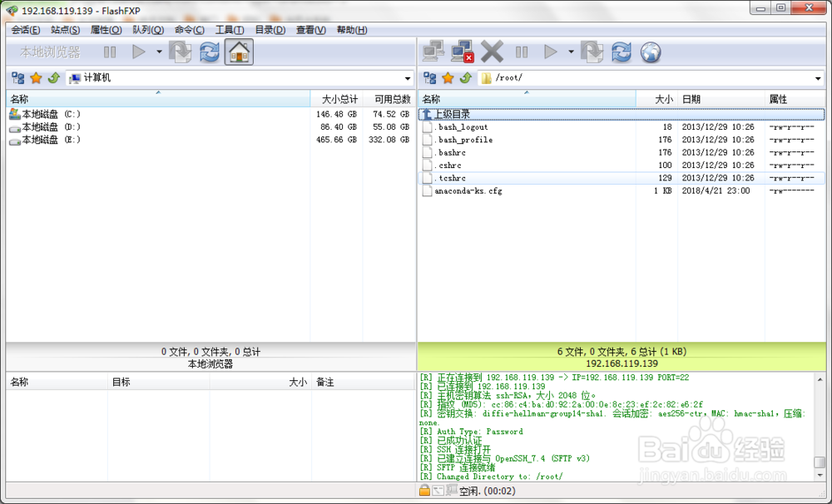Viewport: 832px width, 504px height.
Task: Expand the remote path dropdown /root/
Action: click(818, 78)
